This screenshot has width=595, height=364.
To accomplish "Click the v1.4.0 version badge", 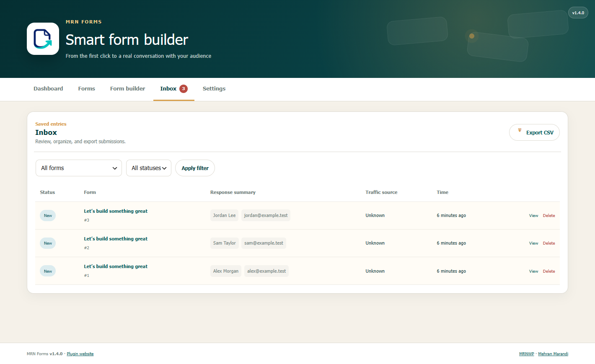I will pos(578,13).
